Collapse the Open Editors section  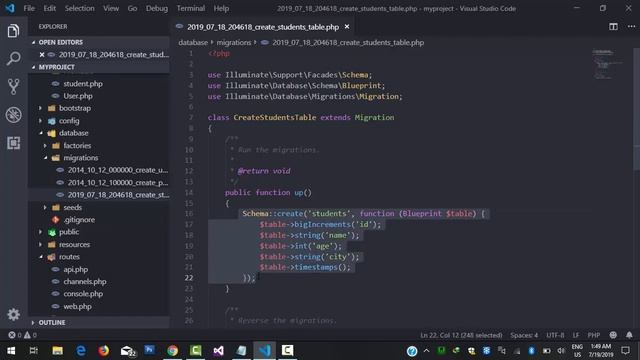pos(99,42)
